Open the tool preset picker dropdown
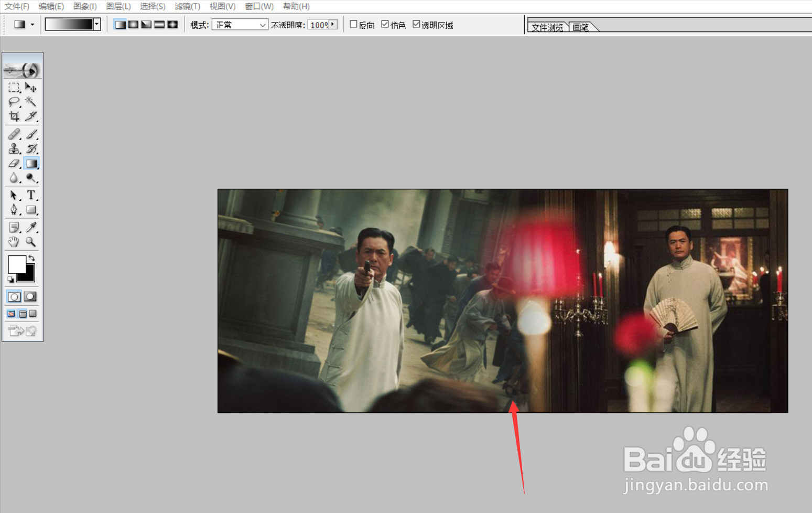 click(x=33, y=25)
